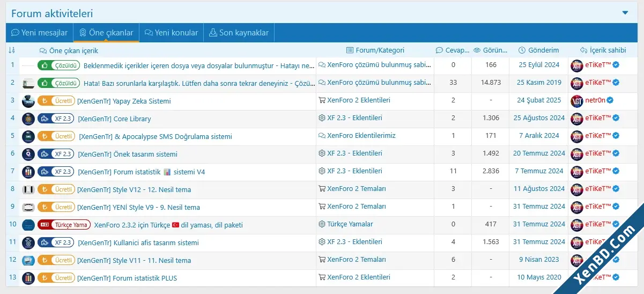Click XF 2.3 badge on Core Library row

pyautogui.click(x=56, y=119)
